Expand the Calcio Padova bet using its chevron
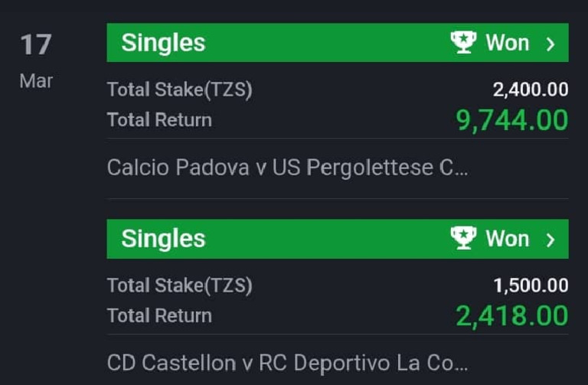This screenshot has height=385, width=588. [x=550, y=44]
